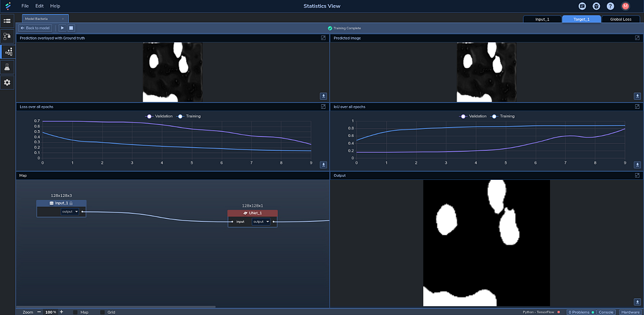Viewport: 644px width, 315px height.
Task: Open the Test flask sidebar icon
Action: click(8, 67)
